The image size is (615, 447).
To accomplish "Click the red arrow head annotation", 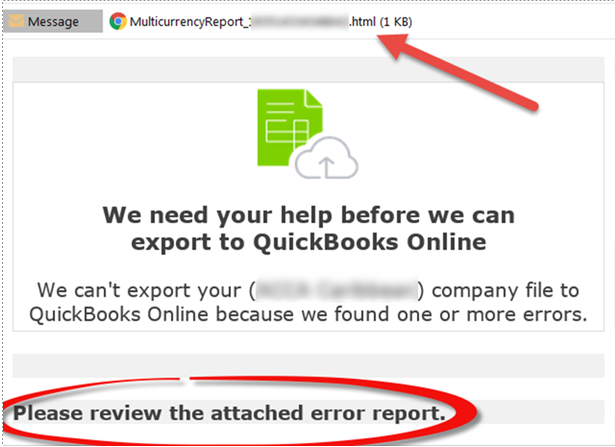I will (x=394, y=46).
